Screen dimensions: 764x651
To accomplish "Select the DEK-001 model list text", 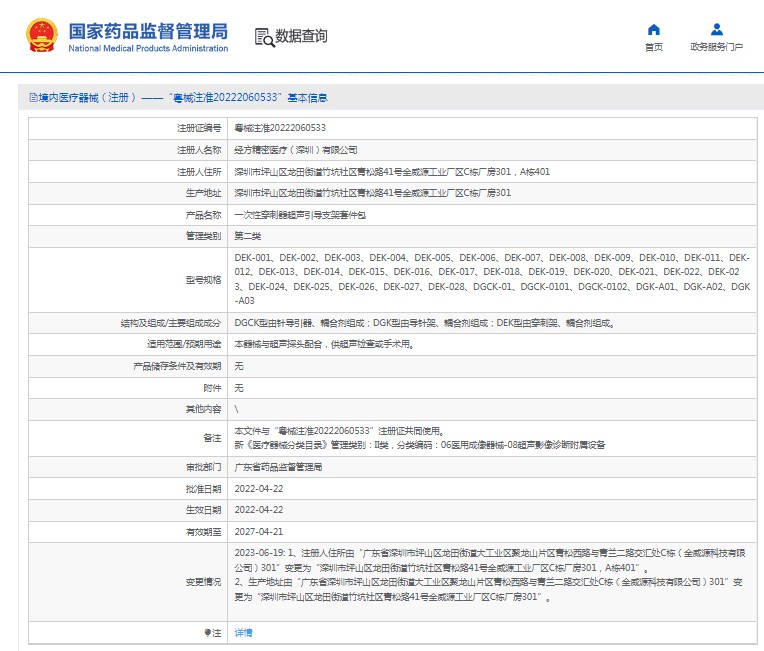I will pyautogui.click(x=492, y=279).
